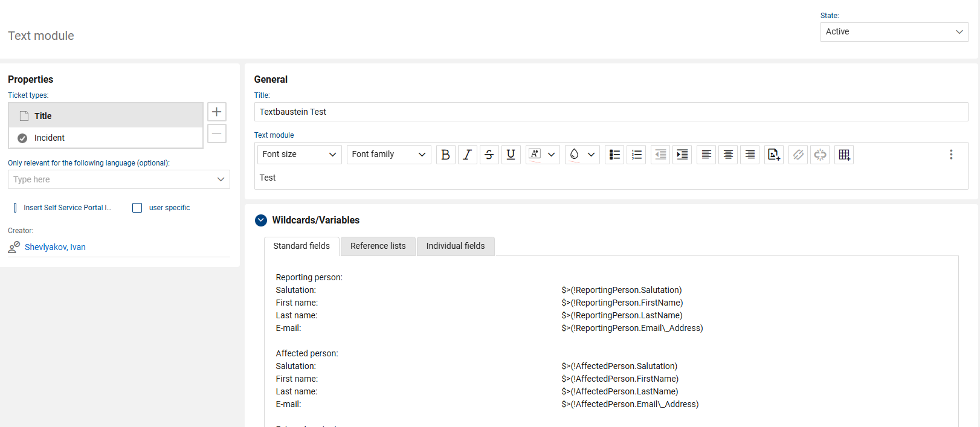
Task: Align text to the right
Action: (750, 155)
